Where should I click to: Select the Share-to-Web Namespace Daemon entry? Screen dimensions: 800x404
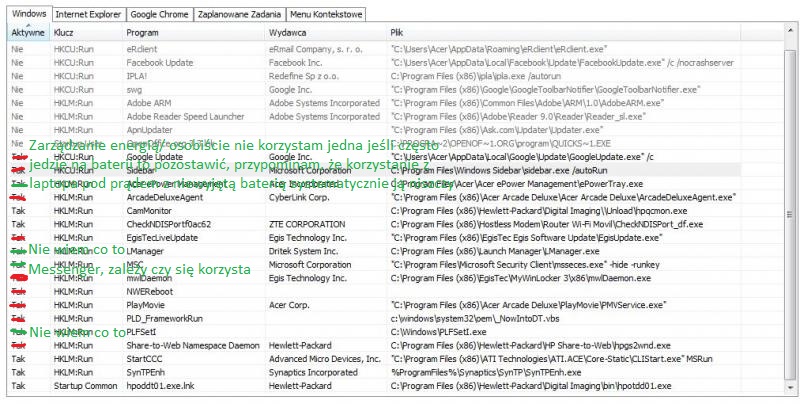pyautogui.click(x=190, y=344)
